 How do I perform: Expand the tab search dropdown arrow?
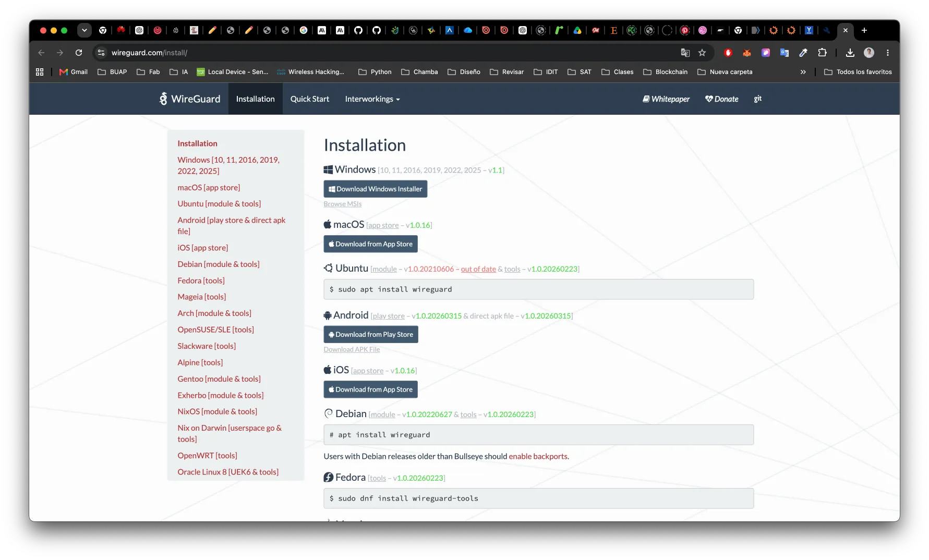[x=84, y=30]
